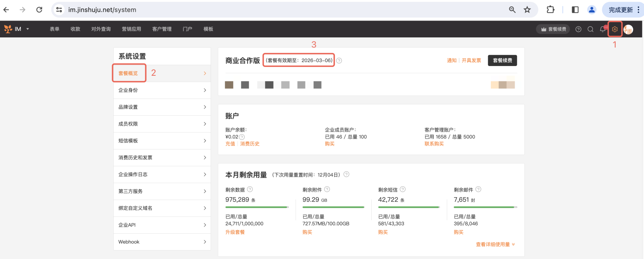Open the browser extensions puzzle icon

[x=551, y=10]
